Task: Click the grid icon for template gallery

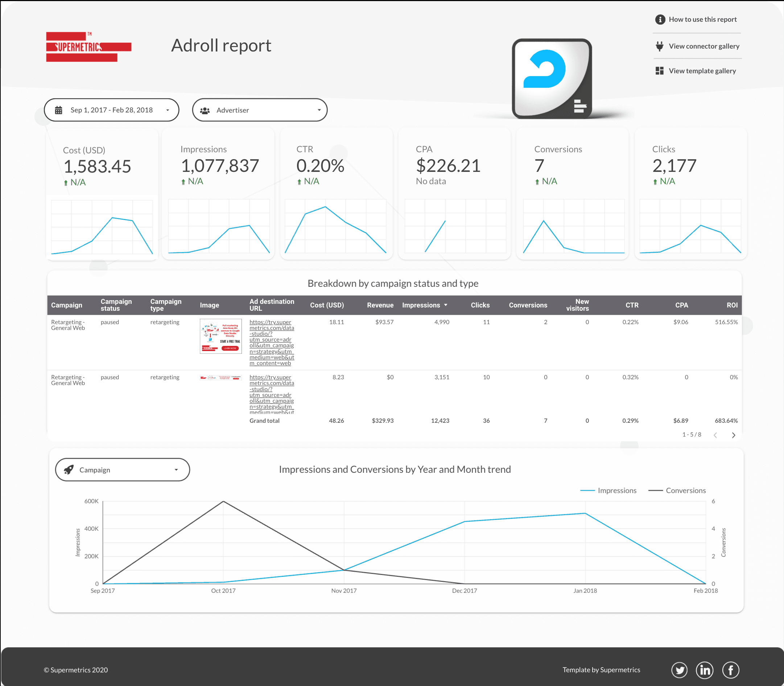Action: click(x=659, y=71)
